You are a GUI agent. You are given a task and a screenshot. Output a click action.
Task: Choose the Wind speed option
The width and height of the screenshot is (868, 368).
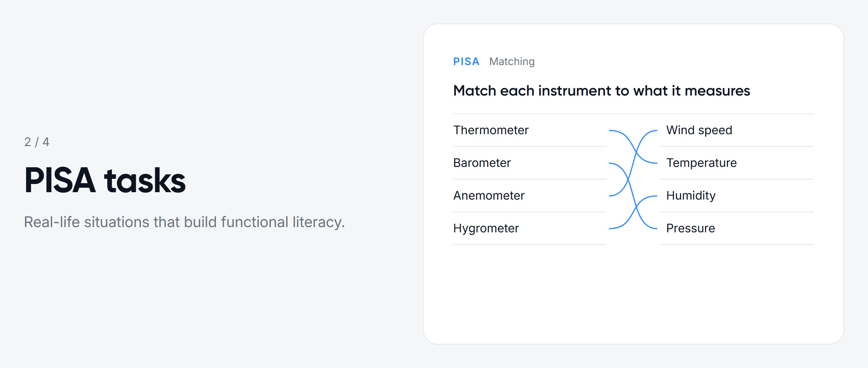pyautogui.click(x=736, y=130)
